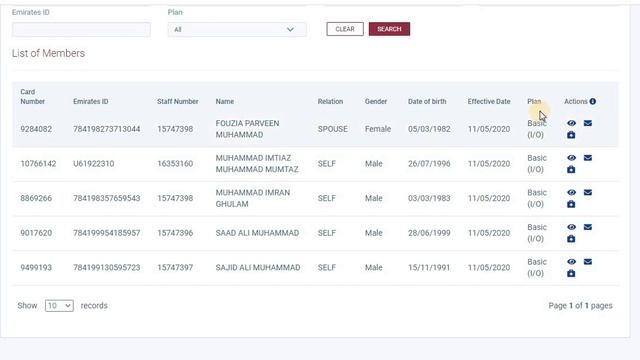Viewport: 640px width, 360px height.
Task: Open the Show records count dropdown
Action: [x=59, y=306]
